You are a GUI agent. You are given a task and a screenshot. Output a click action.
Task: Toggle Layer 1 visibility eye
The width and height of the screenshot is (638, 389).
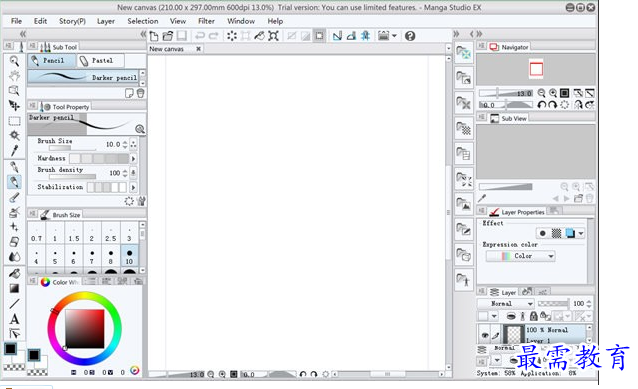coord(485,335)
